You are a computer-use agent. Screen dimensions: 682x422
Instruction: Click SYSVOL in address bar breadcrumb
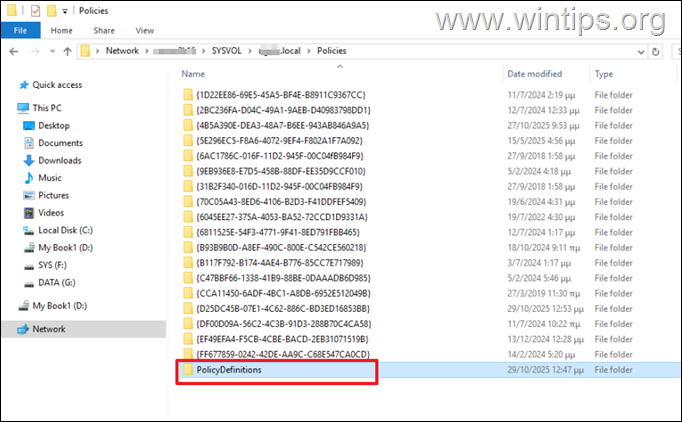[x=226, y=51]
